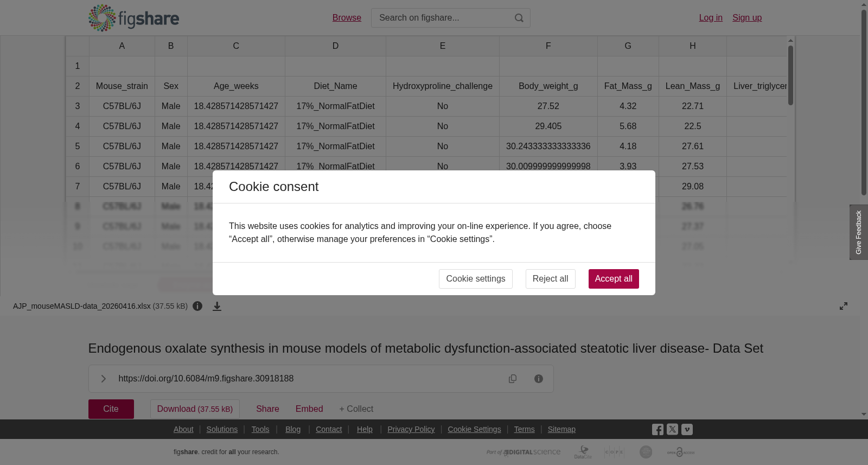This screenshot has width=868, height=465.
Task: Open the Browse menu link
Action: coord(347,18)
